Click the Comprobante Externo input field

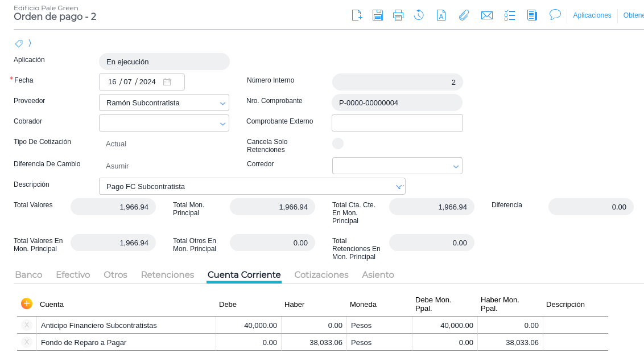(397, 123)
